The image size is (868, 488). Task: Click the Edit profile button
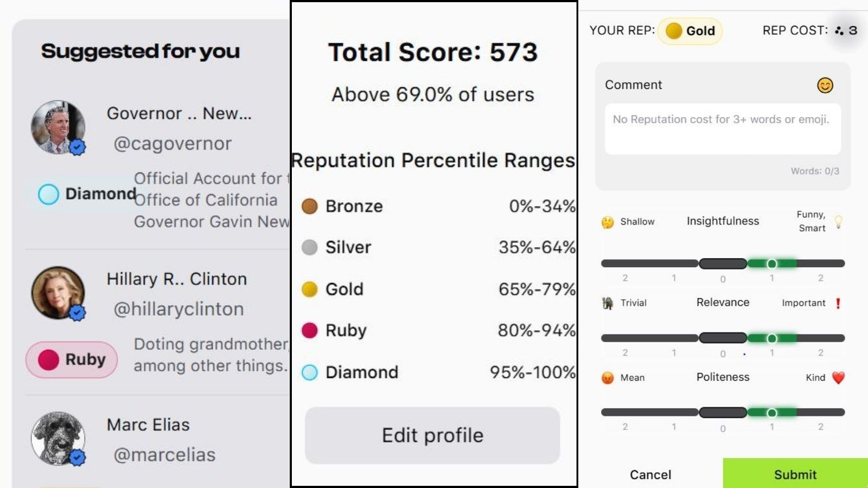(432, 435)
